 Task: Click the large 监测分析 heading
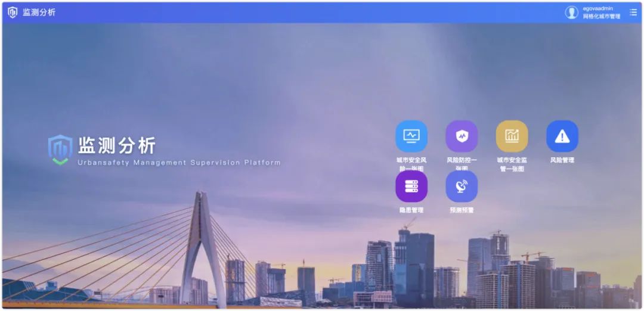tap(117, 145)
